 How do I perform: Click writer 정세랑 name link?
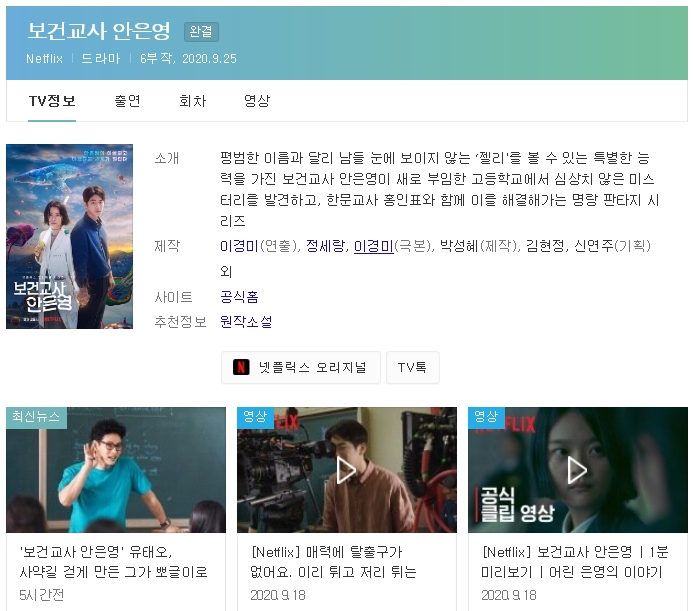click(324, 245)
